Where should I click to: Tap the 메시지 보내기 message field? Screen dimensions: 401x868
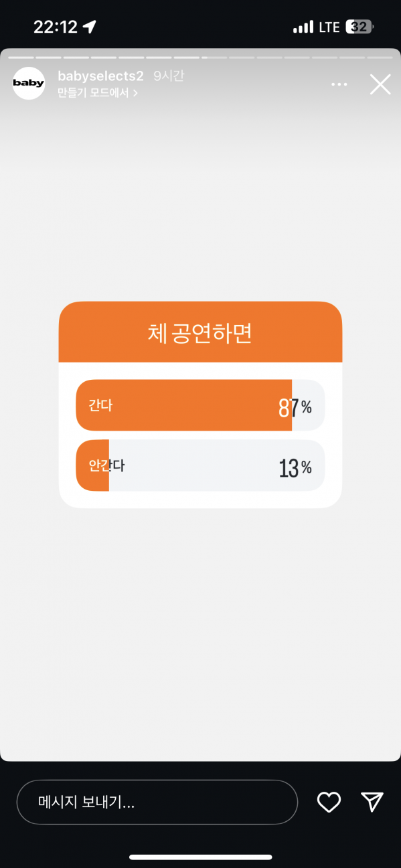[x=157, y=802]
